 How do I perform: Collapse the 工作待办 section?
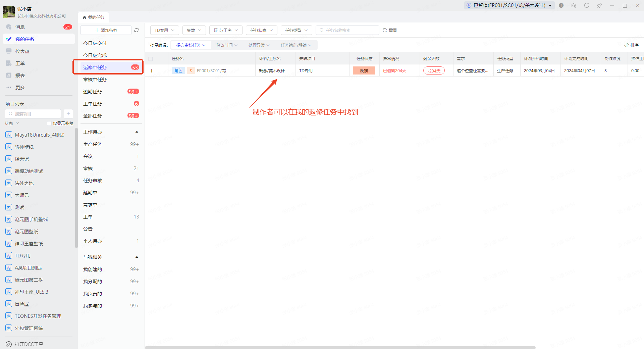(x=137, y=132)
